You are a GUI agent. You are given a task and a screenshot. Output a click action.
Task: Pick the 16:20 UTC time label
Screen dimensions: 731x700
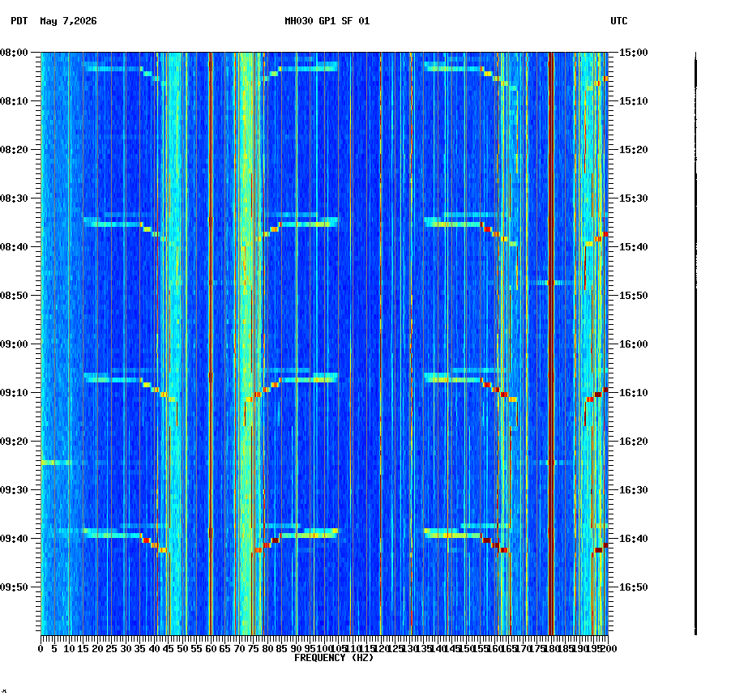pyautogui.click(x=634, y=442)
